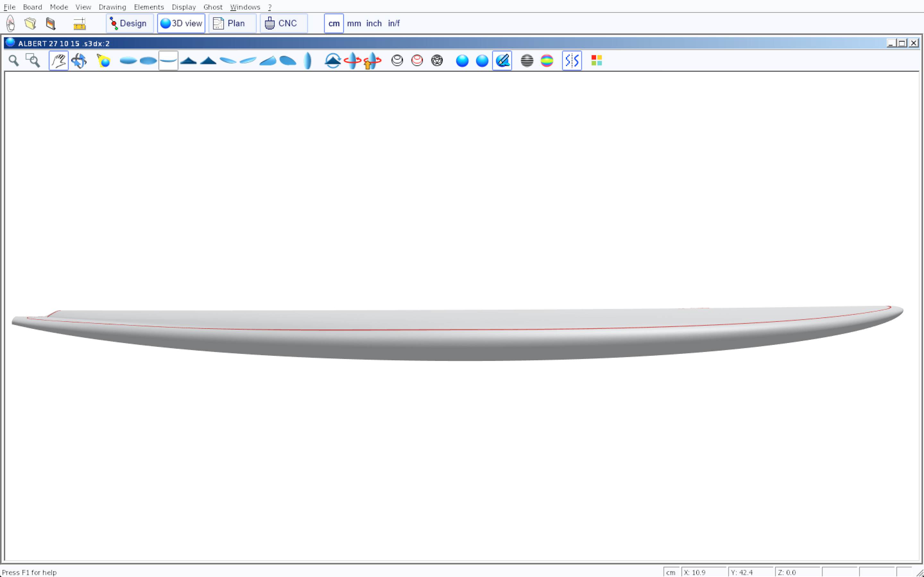924x577 pixels.
Task: Click the zoom window magnifier icon
Action: click(33, 61)
